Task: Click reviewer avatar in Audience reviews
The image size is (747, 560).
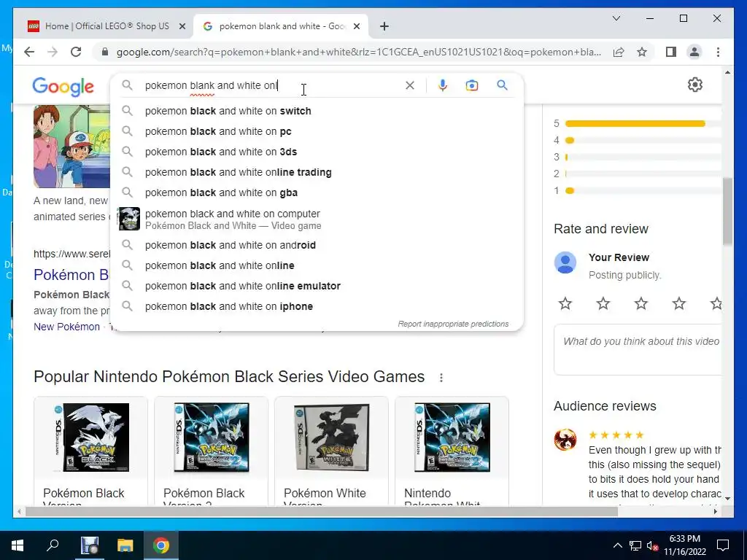Action: pyautogui.click(x=565, y=440)
